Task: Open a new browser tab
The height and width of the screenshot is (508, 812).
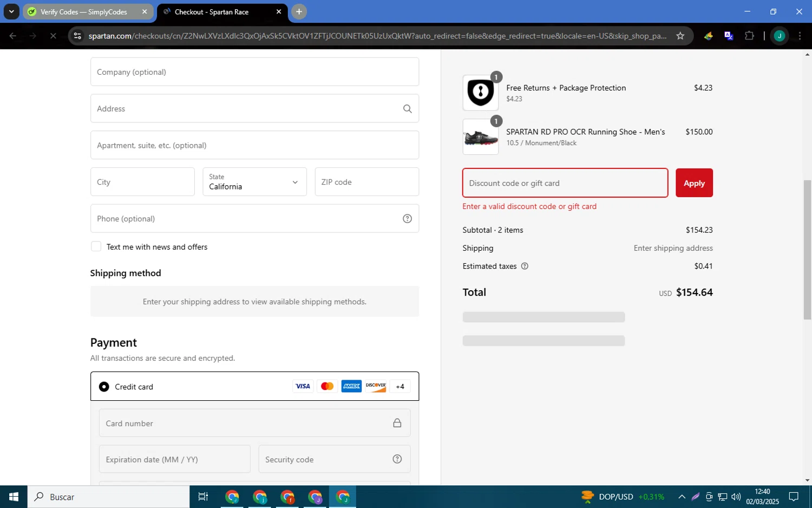Action: pos(299,12)
